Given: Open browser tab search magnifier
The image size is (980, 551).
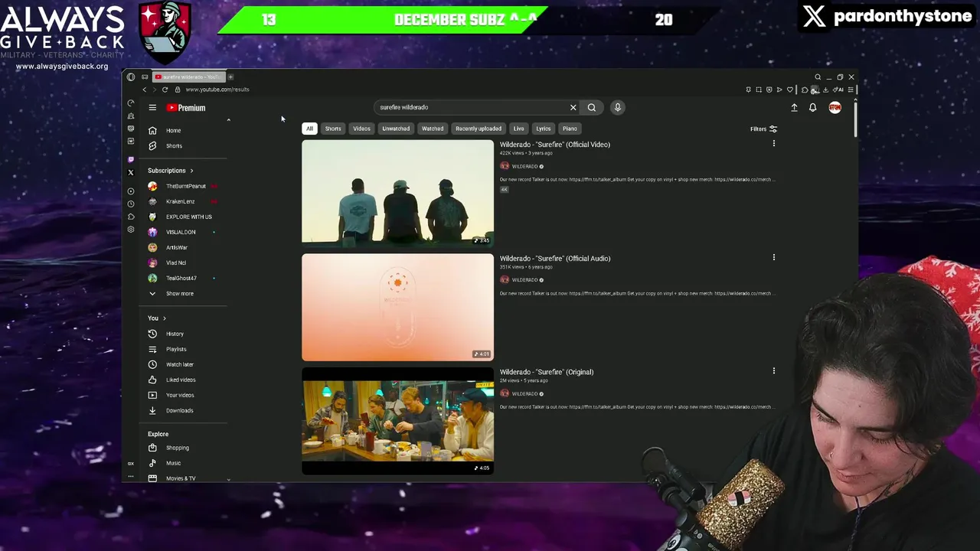Looking at the screenshot, I should click(x=818, y=77).
